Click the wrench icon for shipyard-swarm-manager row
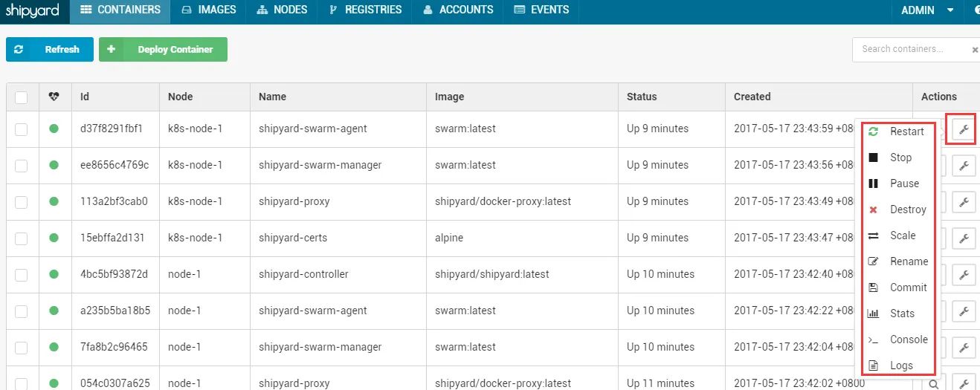This screenshot has width=980, height=390. tap(964, 165)
